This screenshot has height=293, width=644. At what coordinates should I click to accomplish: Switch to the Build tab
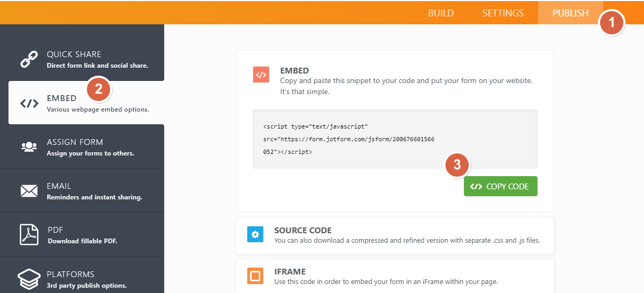tap(441, 13)
